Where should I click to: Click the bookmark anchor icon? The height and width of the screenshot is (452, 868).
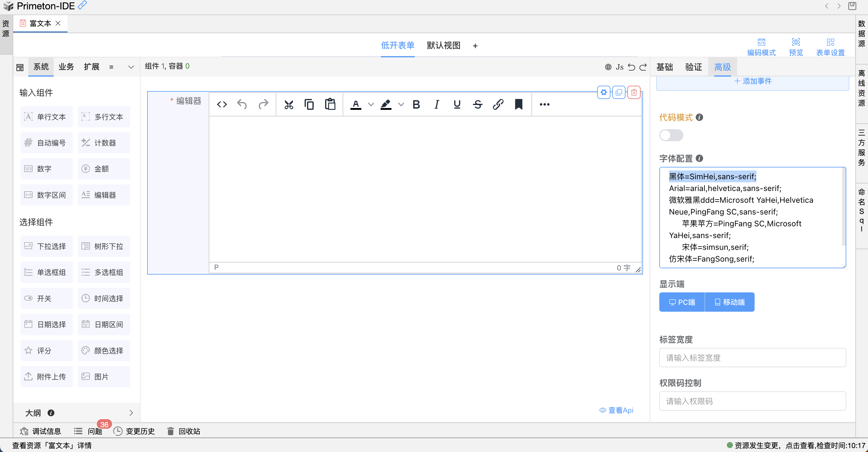tap(518, 104)
